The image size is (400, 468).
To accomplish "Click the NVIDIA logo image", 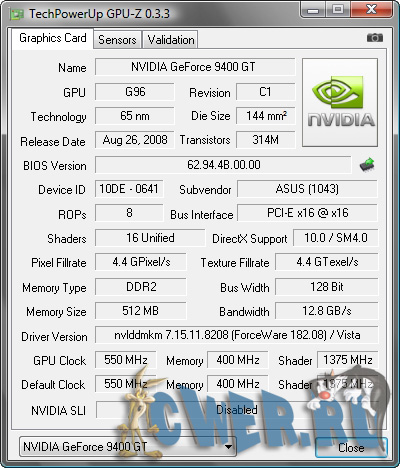I will (x=340, y=103).
